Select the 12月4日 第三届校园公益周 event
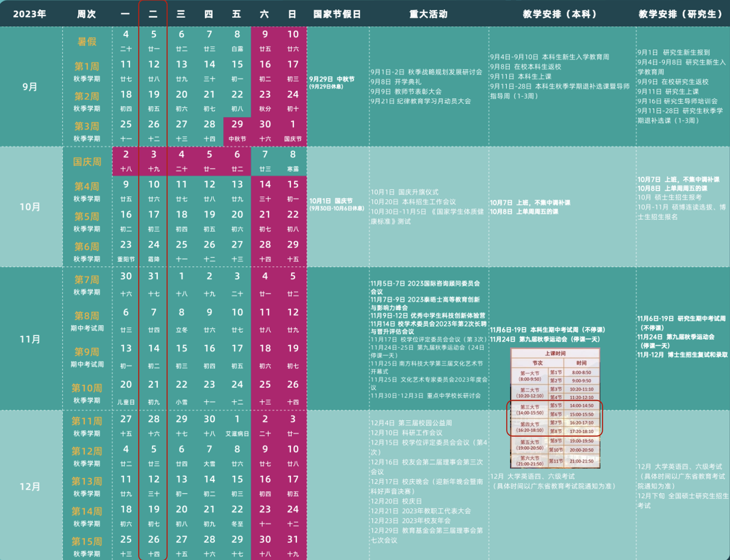The image size is (730, 560). 411,423
